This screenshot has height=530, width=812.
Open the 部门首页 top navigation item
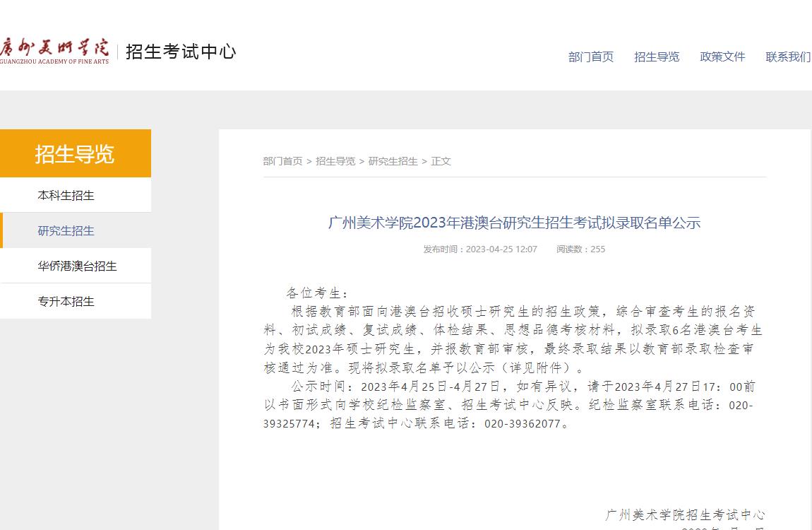click(x=591, y=57)
